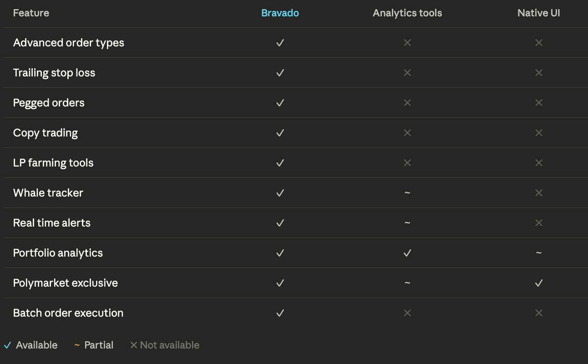Select the Analytics tools column header
The image size is (588, 364).
point(407,13)
